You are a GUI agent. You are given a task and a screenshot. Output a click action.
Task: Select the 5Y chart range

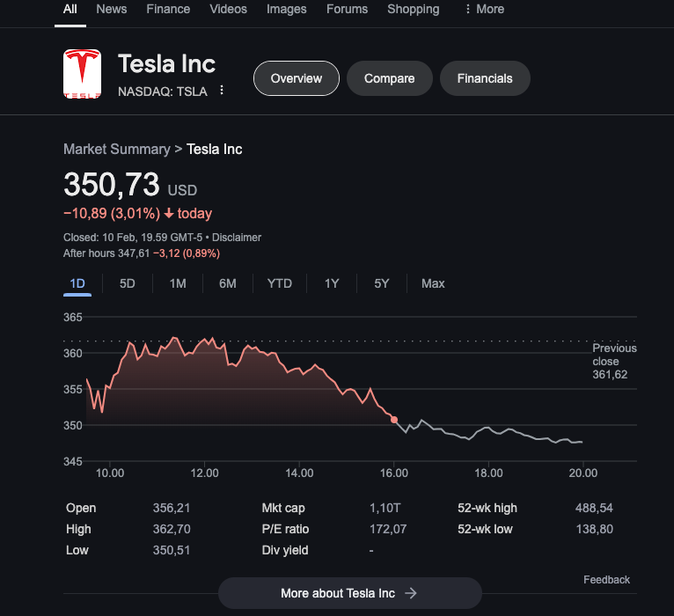pyautogui.click(x=381, y=283)
